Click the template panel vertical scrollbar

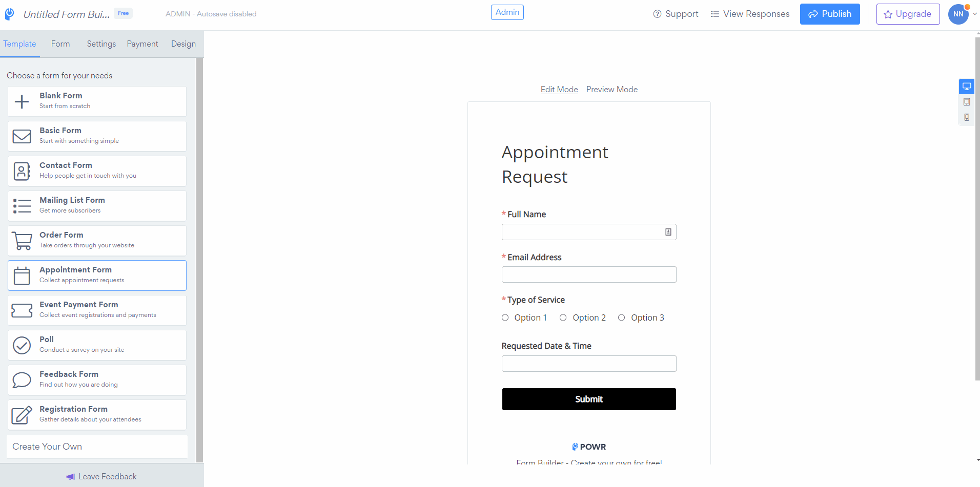click(x=200, y=260)
